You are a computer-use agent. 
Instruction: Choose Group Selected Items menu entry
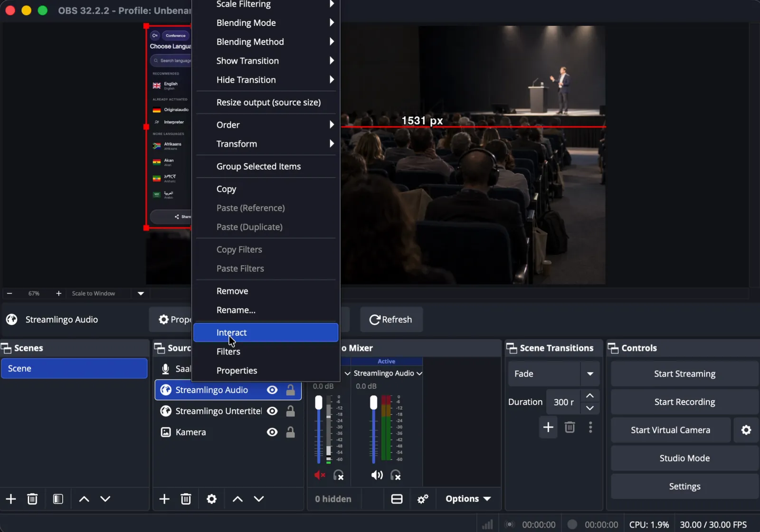click(266, 167)
